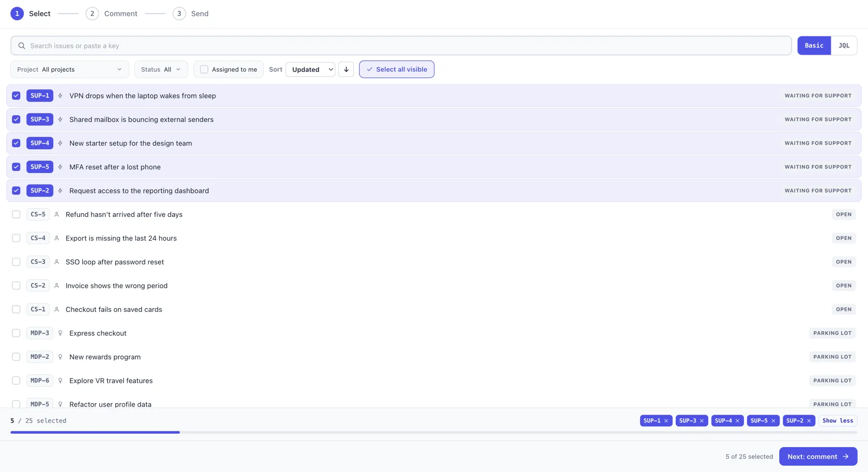Enable the Assigned to me checkbox

point(204,69)
